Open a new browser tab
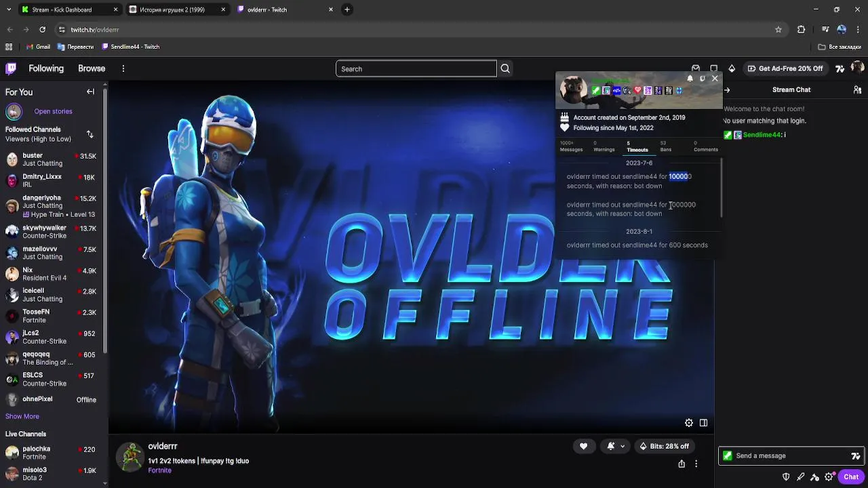868x488 pixels. (x=347, y=9)
